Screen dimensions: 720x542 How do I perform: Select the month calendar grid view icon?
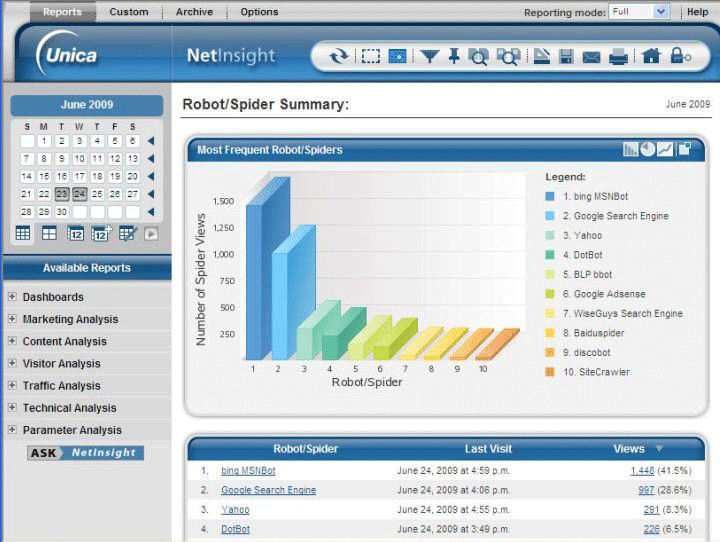(23, 233)
